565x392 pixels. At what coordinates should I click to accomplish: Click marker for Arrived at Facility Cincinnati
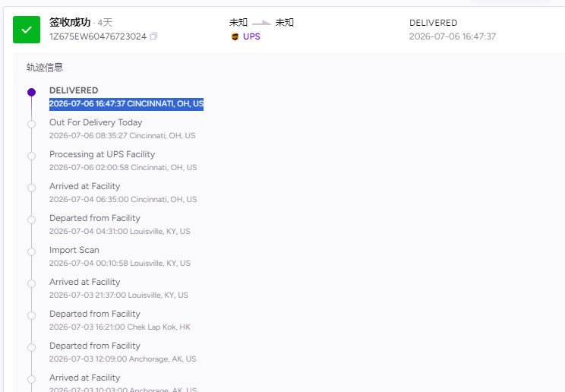click(x=32, y=188)
